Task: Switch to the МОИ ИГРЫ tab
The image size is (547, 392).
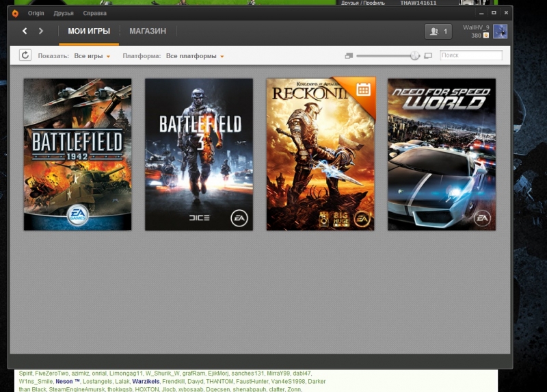Action: [89, 31]
